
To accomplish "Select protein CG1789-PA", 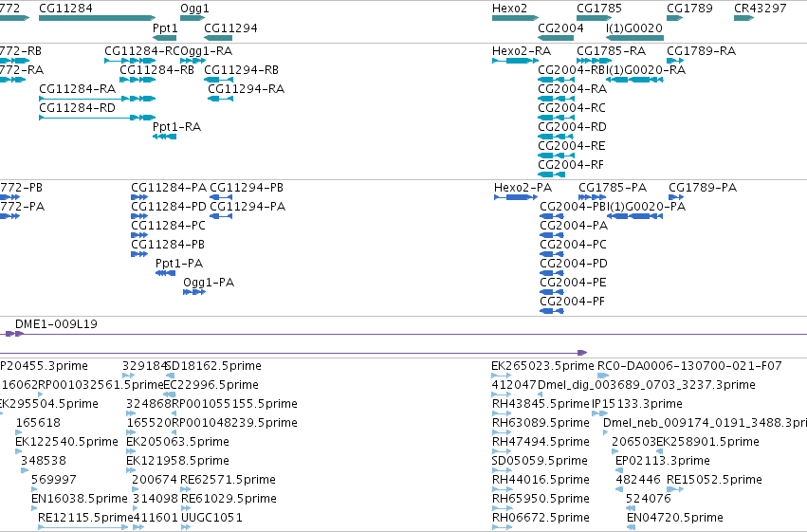I will pos(703,188).
